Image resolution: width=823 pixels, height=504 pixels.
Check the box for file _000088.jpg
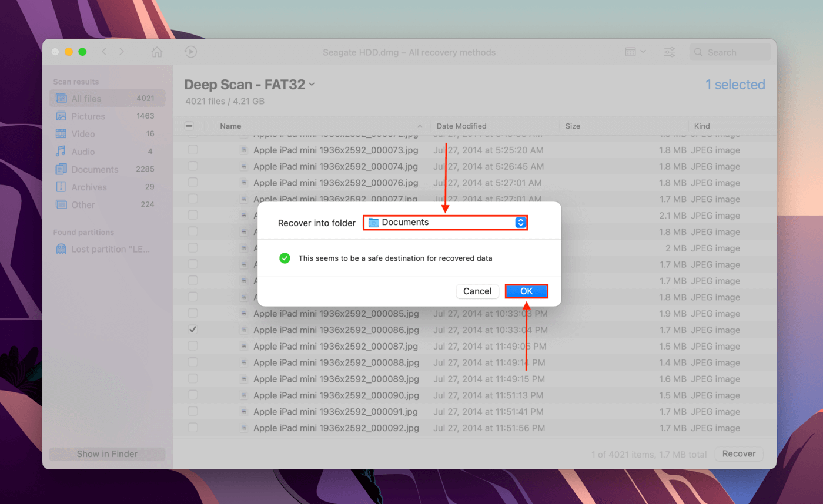pyautogui.click(x=193, y=362)
